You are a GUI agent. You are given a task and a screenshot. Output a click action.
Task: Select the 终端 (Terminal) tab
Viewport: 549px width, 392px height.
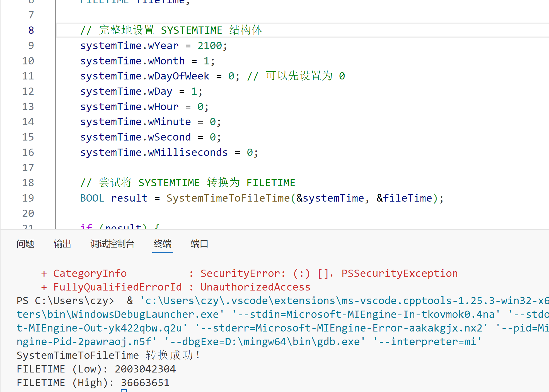(x=163, y=244)
